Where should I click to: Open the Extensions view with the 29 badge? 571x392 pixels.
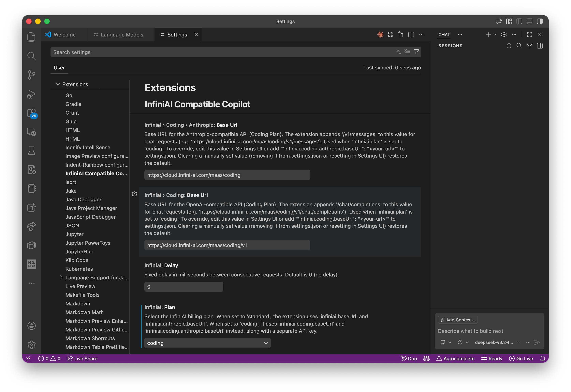31,113
